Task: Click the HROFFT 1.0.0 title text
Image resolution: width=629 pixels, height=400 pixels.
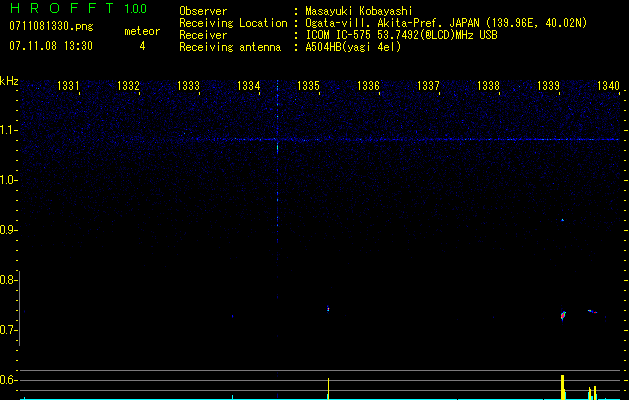Action: pyautogui.click(x=78, y=8)
